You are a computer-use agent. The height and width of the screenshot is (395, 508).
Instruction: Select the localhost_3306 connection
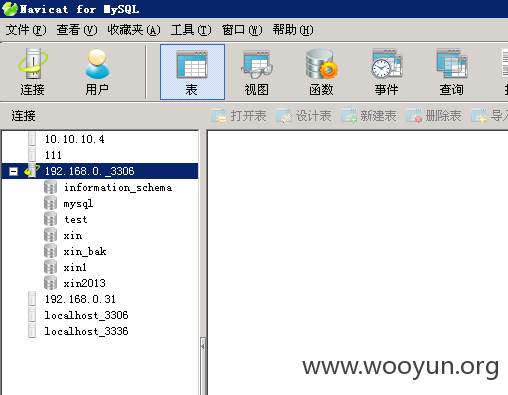click(x=86, y=315)
